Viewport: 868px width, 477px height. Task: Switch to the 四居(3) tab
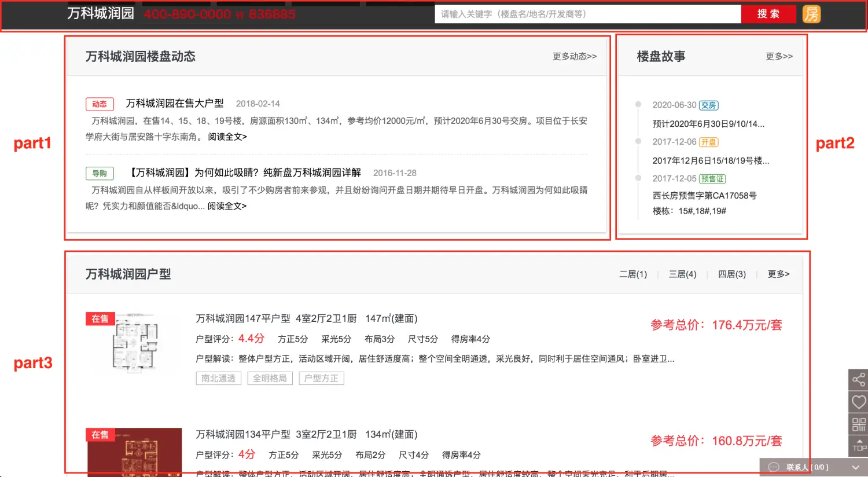point(732,274)
